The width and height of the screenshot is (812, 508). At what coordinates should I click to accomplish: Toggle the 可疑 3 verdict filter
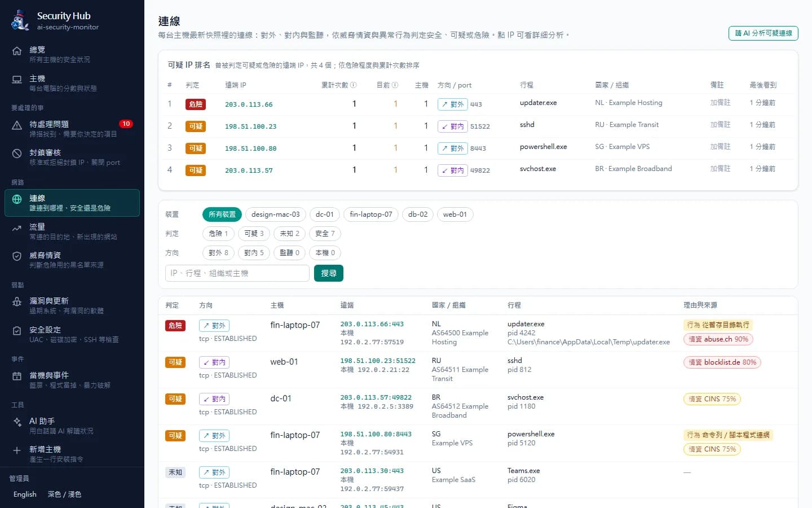[254, 234]
